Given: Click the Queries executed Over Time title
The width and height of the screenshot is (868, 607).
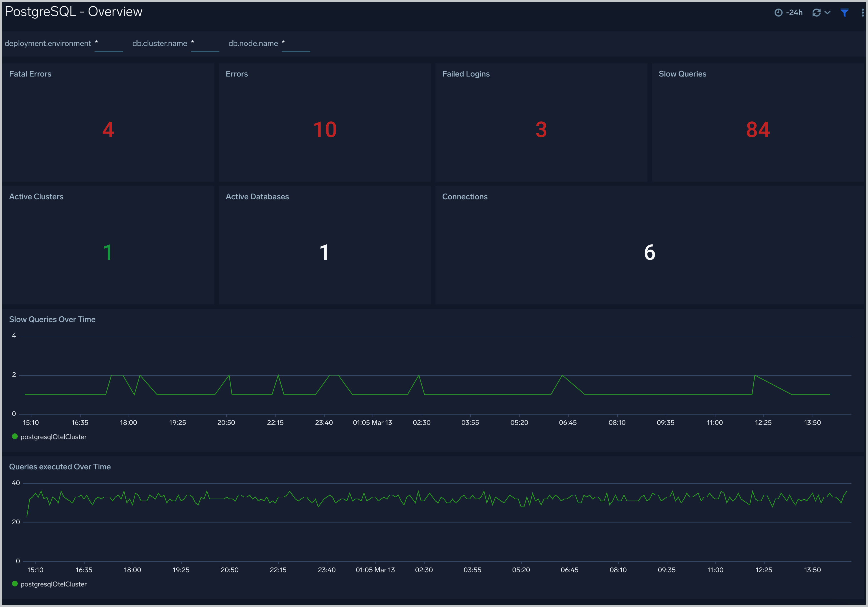Looking at the screenshot, I should pyautogui.click(x=60, y=467).
